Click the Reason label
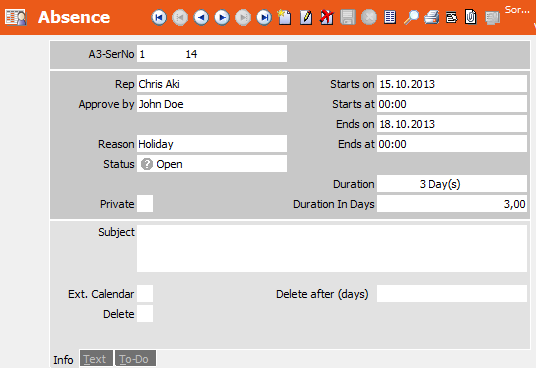The image size is (536, 368). point(116,144)
